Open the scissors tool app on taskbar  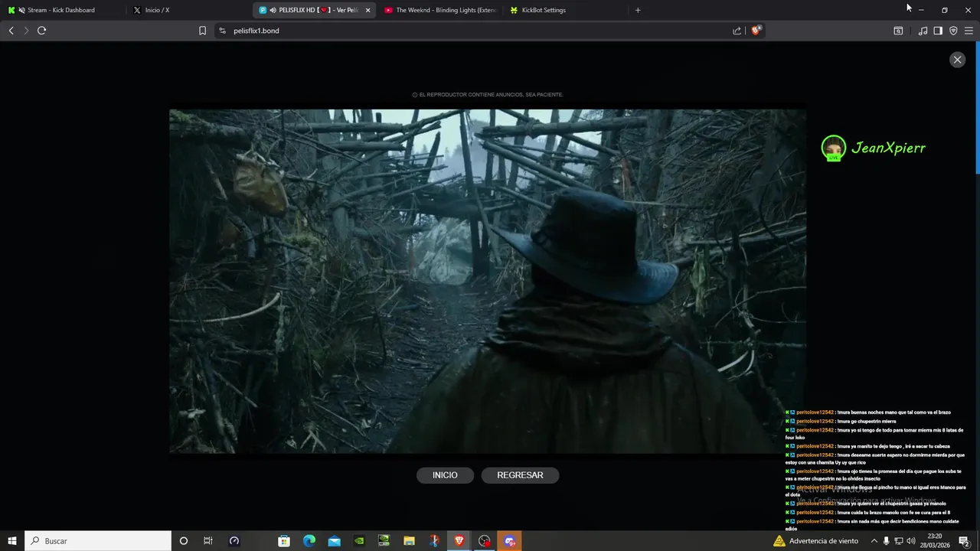434,541
